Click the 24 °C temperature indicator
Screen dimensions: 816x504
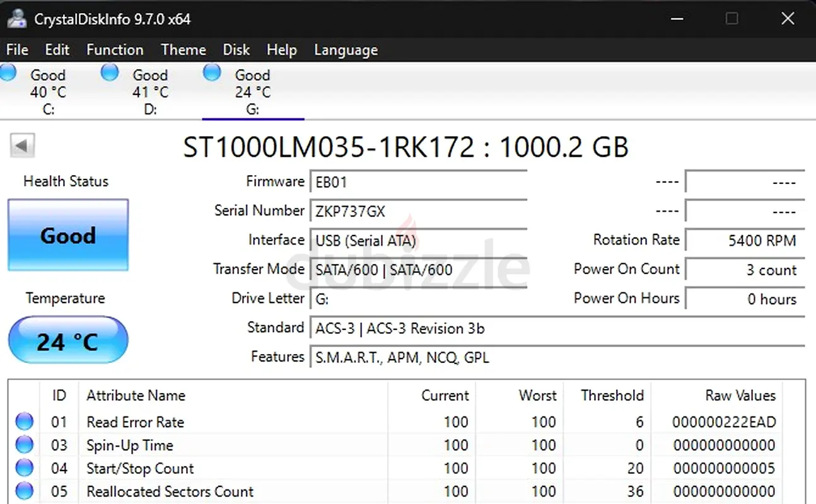pyautogui.click(x=68, y=341)
